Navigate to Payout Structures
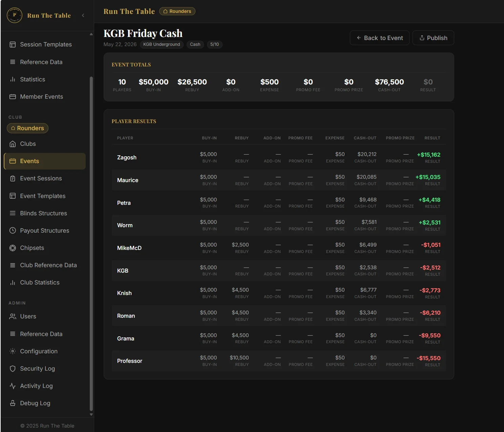504x432 pixels. (x=45, y=231)
